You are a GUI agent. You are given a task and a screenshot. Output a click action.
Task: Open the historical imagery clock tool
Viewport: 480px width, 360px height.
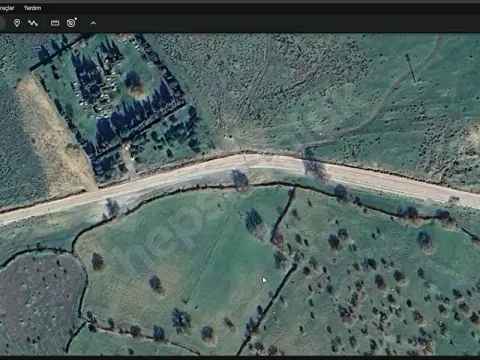(71, 23)
